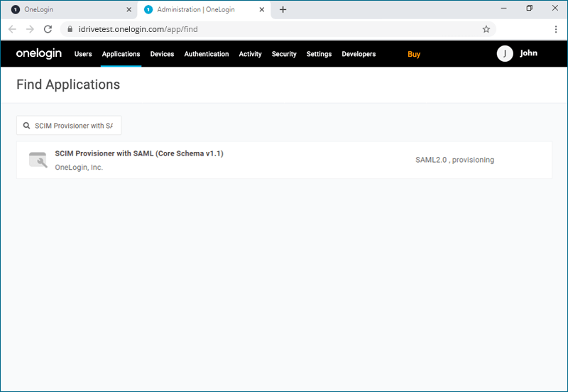
Task: Bookmark page with star icon
Action: [x=486, y=29]
